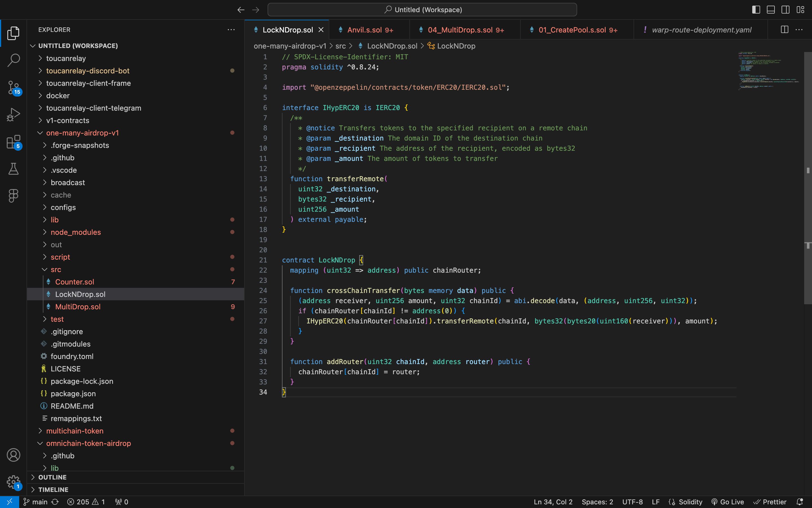Image resolution: width=812 pixels, height=508 pixels.
Task: Click the editor minimap
Action: tap(770, 71)
